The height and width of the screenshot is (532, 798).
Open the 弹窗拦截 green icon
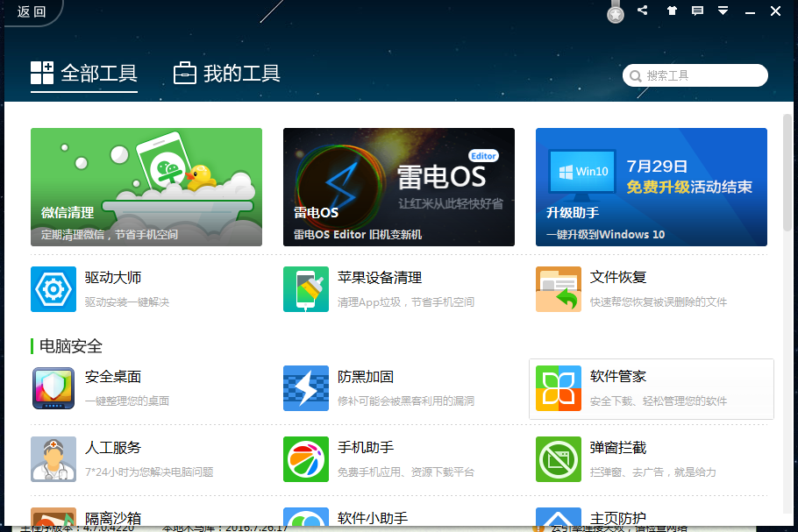559,458
